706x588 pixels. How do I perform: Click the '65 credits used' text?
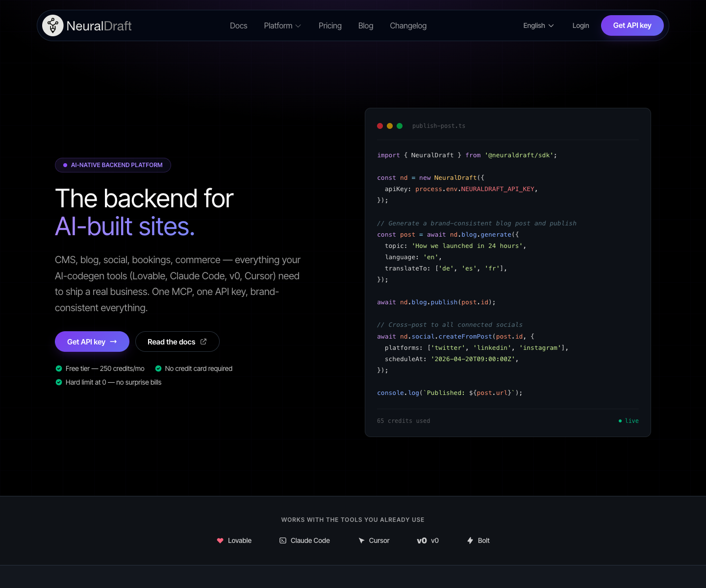403,421
